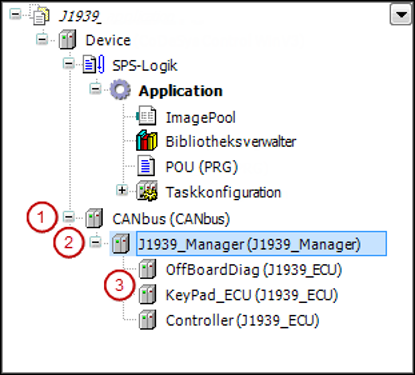
Task: Click the POU (PRG) document icon
Action: point(146,166)
